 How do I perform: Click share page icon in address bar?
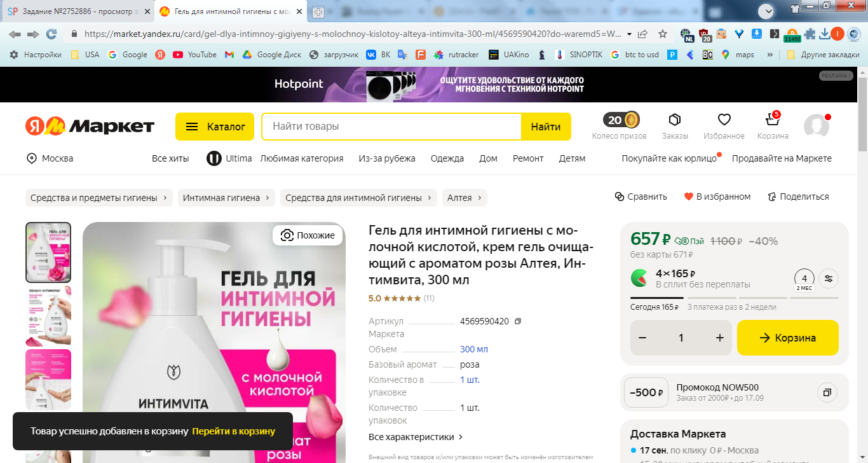(643, 34)
